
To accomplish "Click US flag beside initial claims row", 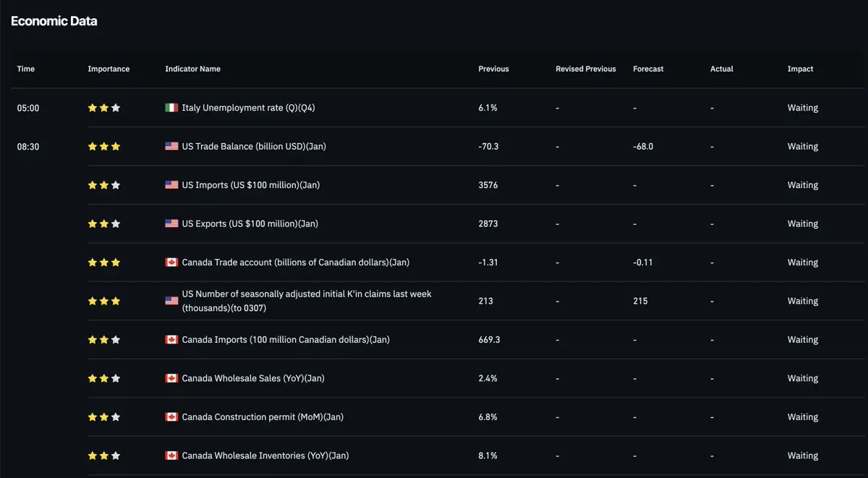I will point(171,301).
